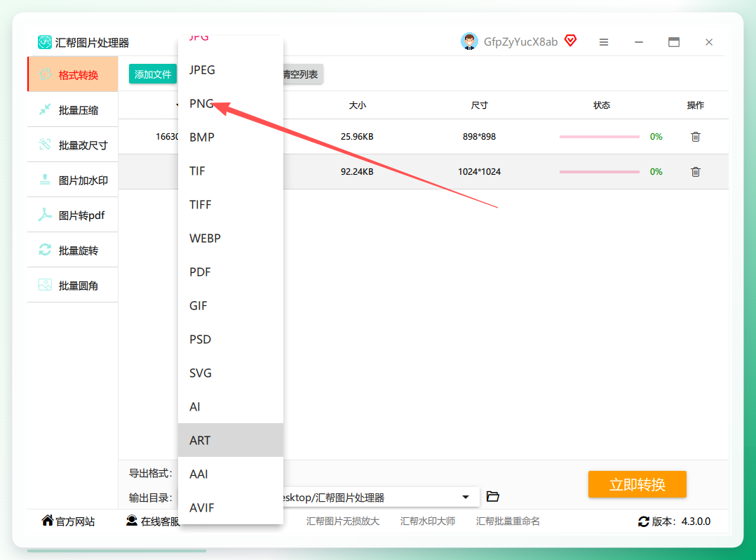Screen dimensions: 756x560
Task: Click the 状态 column header
Action: [x=602, y=105]
